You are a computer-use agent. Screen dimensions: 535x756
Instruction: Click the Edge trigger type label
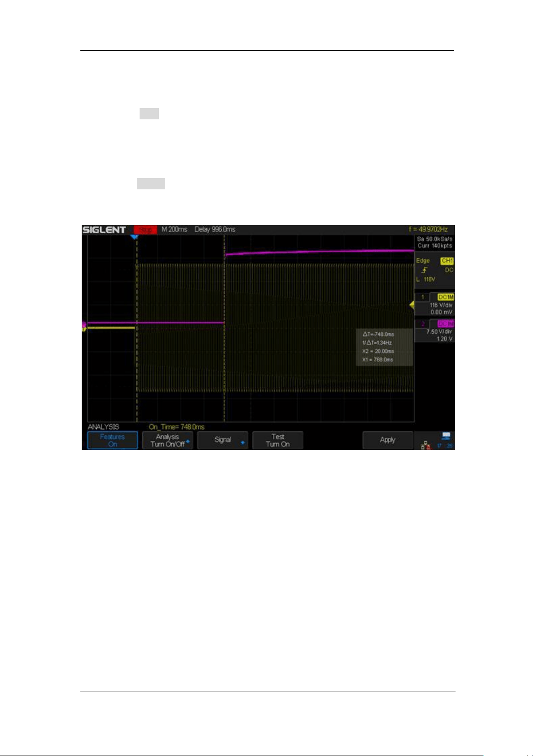click(423, 261)
